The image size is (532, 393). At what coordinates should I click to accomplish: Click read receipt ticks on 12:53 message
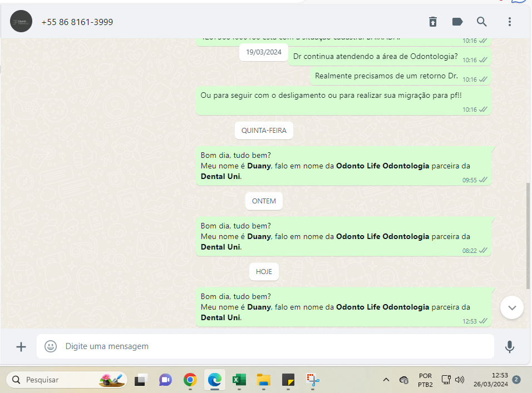[483, 321]
